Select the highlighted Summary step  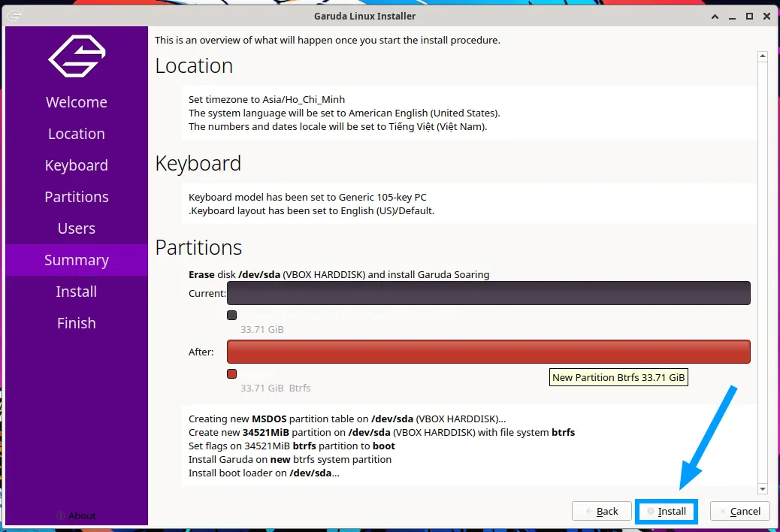click(x=77, y=260)
